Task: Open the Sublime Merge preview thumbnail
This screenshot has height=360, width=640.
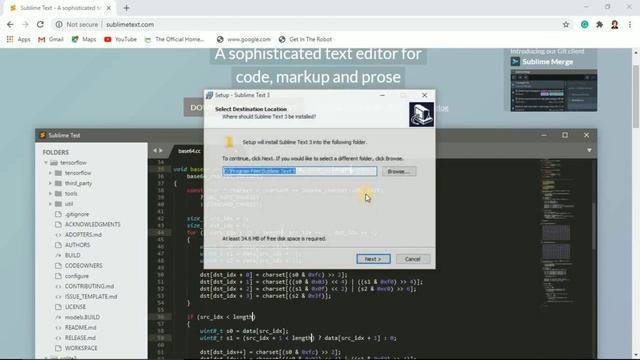Action: [553, 90]
